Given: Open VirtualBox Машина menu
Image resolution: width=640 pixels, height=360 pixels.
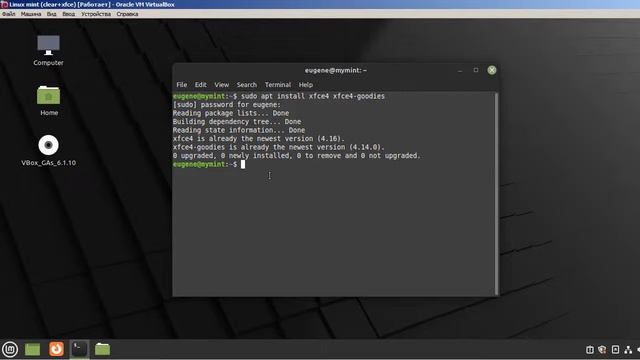Looking at the screenshot, I should pos(31,14).
